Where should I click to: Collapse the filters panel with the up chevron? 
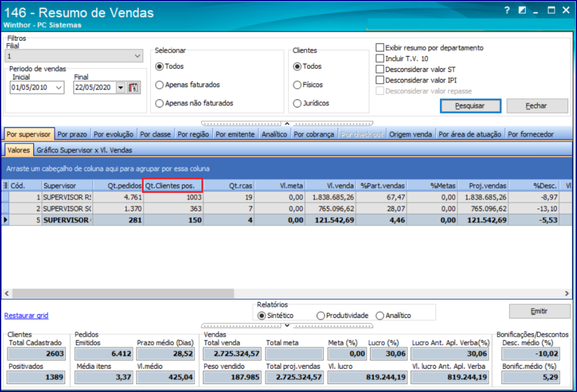tap(287, 123)
